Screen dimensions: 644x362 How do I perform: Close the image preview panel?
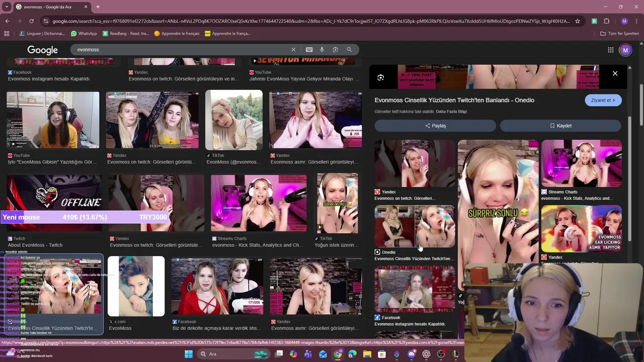point(615,73)
